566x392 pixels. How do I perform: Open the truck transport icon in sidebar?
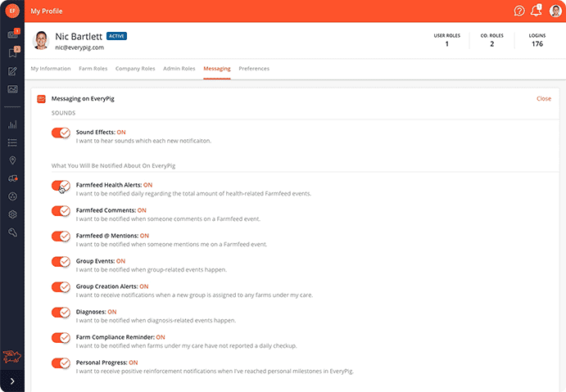[x=12, y=178]
